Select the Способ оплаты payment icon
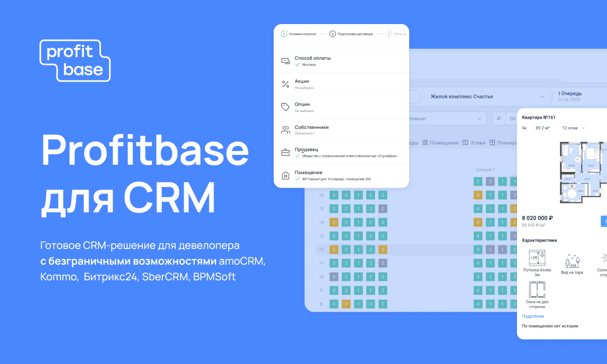Viewport: 607px width, 364px height. coord(285,60)
